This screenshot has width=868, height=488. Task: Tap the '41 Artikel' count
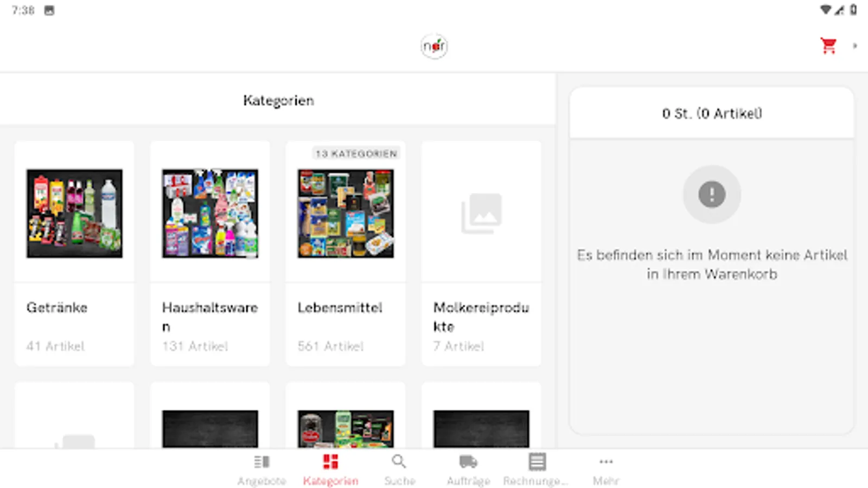(x=55, y=346)
